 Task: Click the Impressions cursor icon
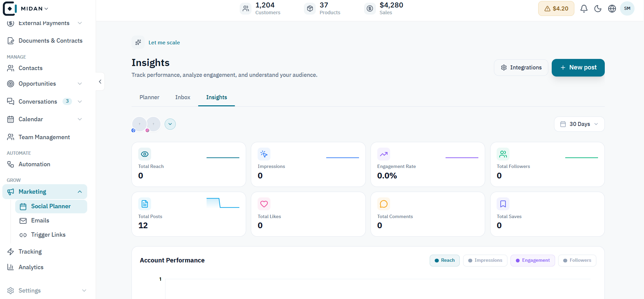(264, 154)
